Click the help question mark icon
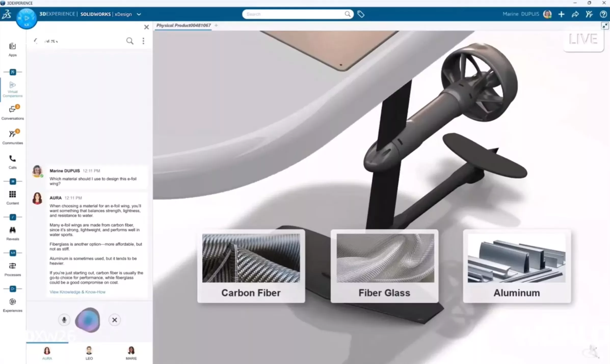The width and height of the screenshot is (610, 364). click(603, 14)
